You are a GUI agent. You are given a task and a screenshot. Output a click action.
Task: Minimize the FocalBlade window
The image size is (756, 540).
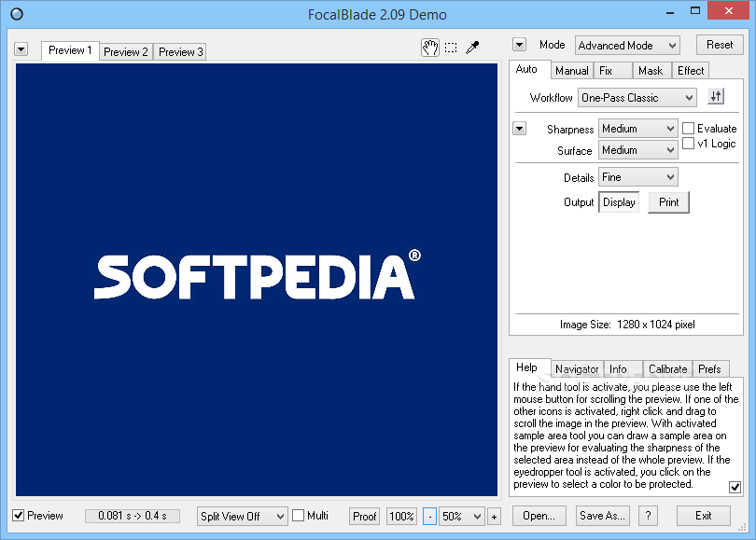tap(670, 11)
